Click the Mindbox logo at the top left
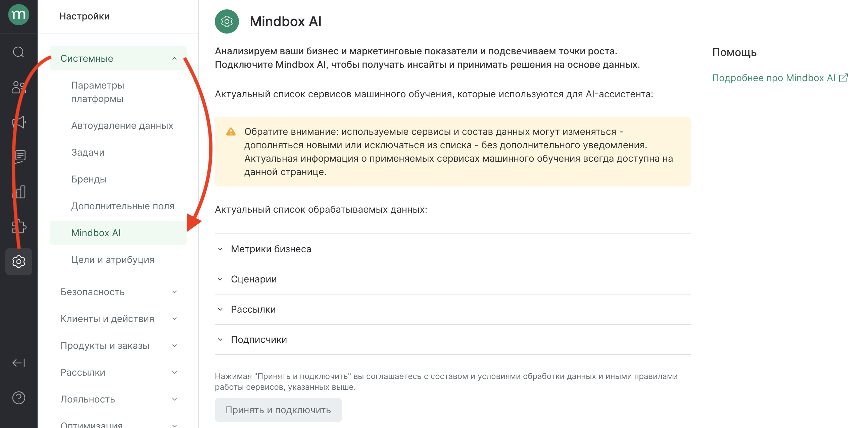 (18, 15)
